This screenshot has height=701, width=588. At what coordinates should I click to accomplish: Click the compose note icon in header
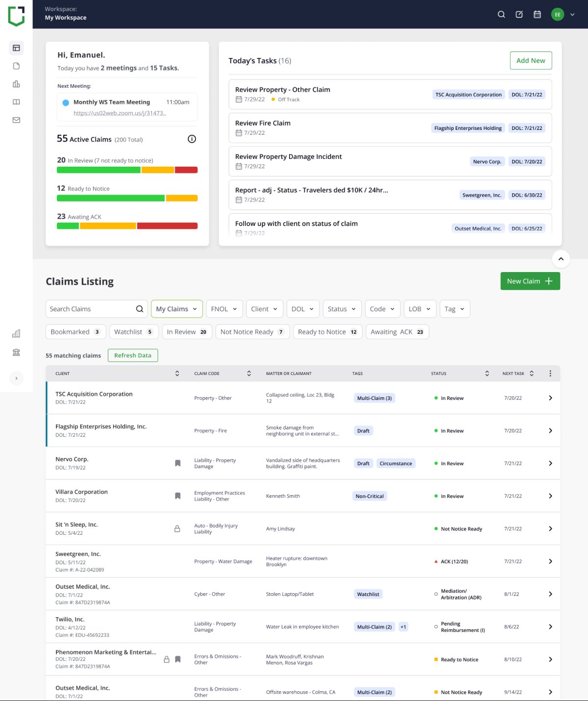(519, 15)
